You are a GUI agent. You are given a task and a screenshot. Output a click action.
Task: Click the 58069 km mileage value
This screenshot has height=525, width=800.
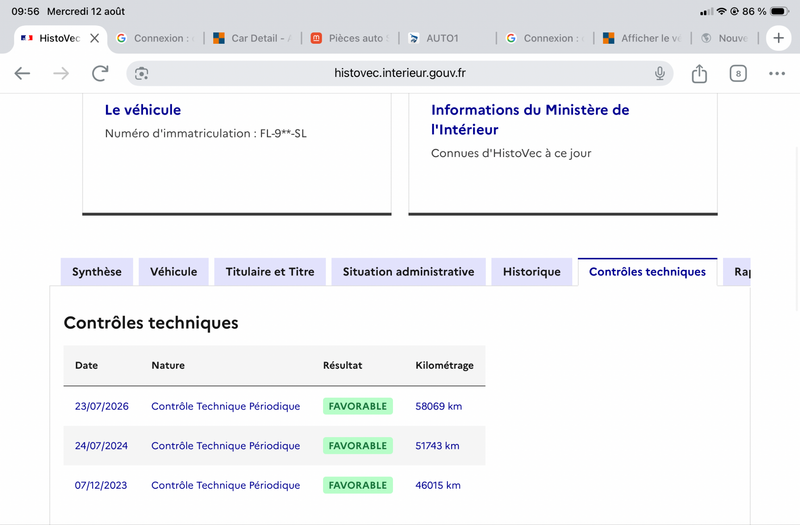click(x=438, y=406)
